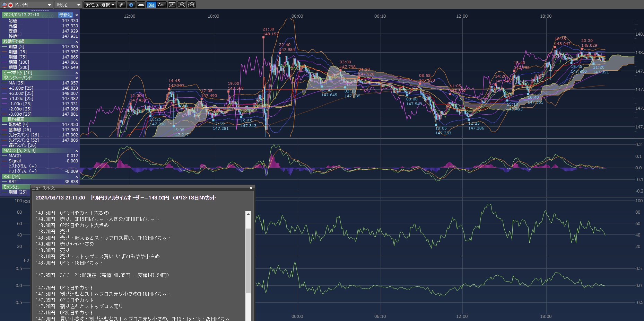Open the 5分足 timeframe dropdown
Viewport: 644px width, 321px height.
[x=68, y=5]
